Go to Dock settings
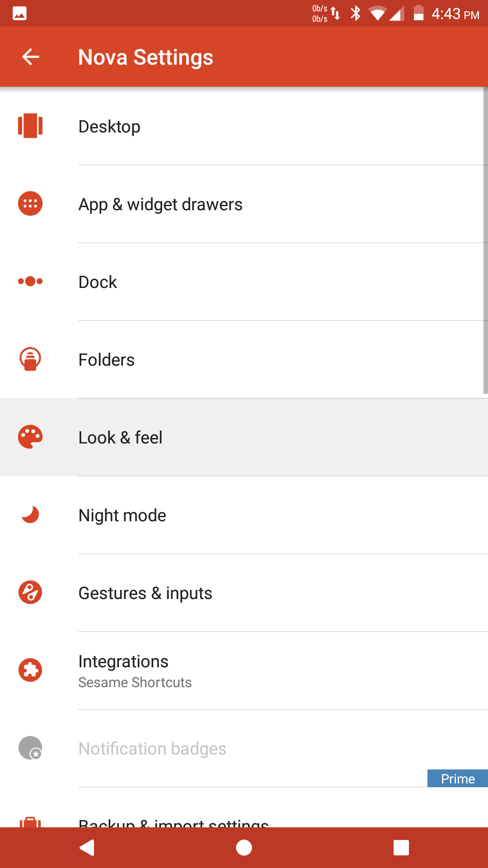The image size is (488, 868). (x=244, y=282)
